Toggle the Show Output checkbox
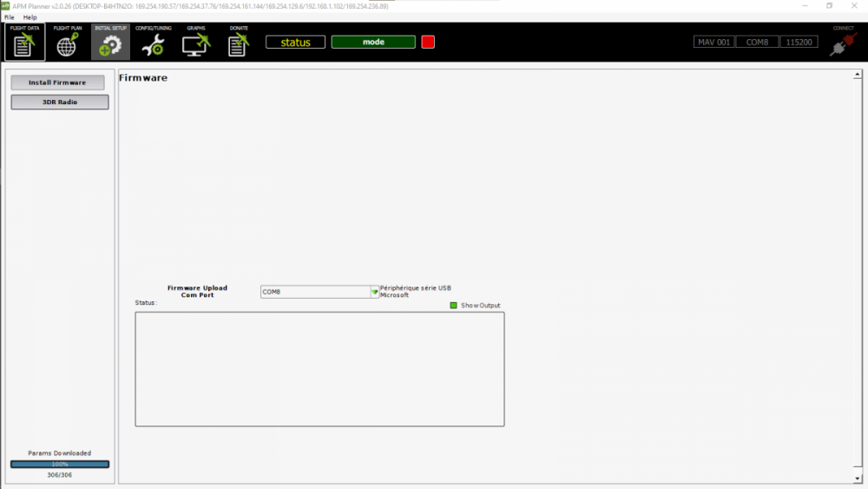Image resolution: width=868 pixels, height=489 pixels. tap(453, 306)
